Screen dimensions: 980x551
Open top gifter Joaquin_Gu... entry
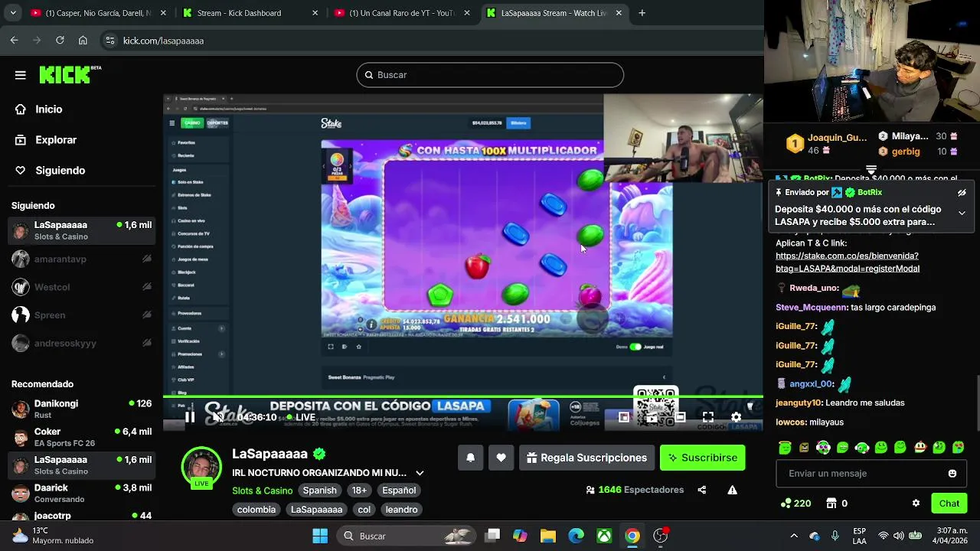(828, 144)
